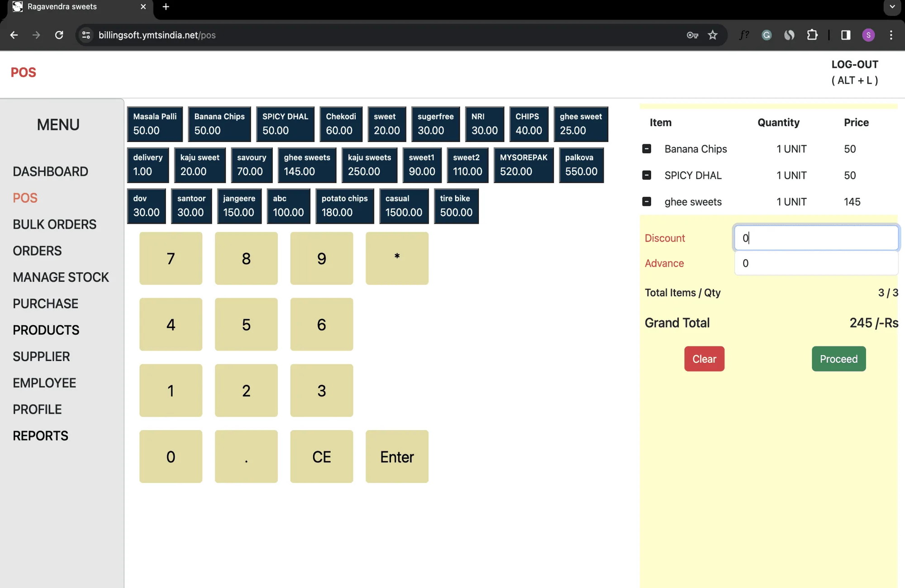
Task: Open a new browser tab
Action: coord(166,7)
